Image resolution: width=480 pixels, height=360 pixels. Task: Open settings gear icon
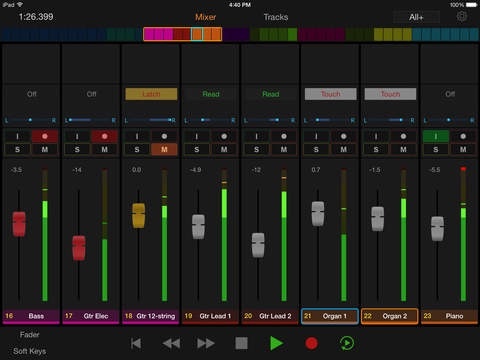click(x=462, y=16)
